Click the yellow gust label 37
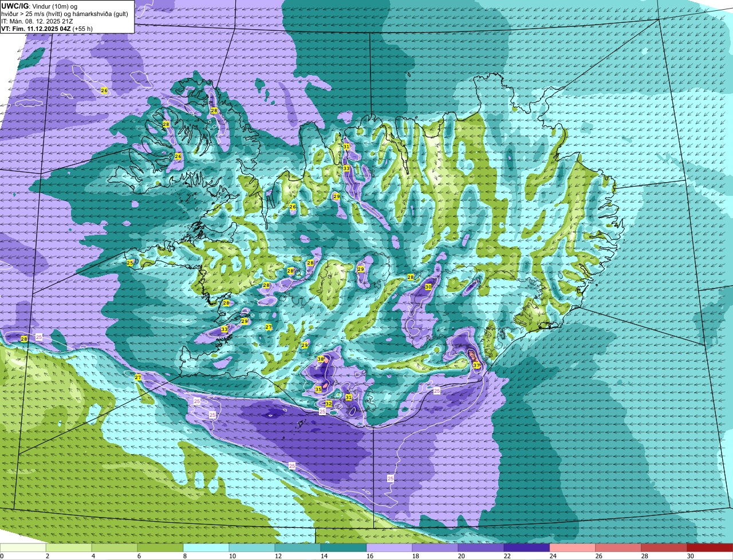This screenshot has height=560, width=733. pyautogui.click(x=476, y=365)
